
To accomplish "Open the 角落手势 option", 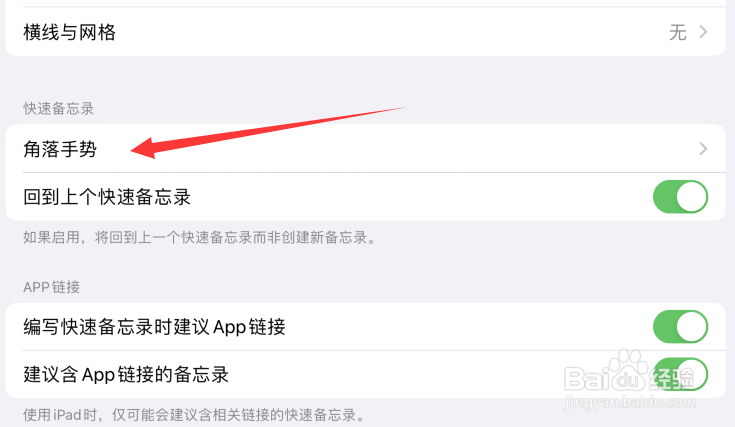I will pos(366,149).
